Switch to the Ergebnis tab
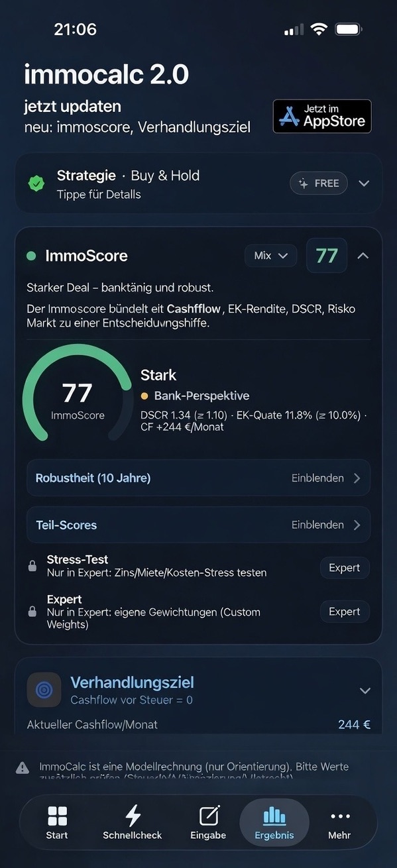Viewport: 397px width, 868px height. pos(274,822)
